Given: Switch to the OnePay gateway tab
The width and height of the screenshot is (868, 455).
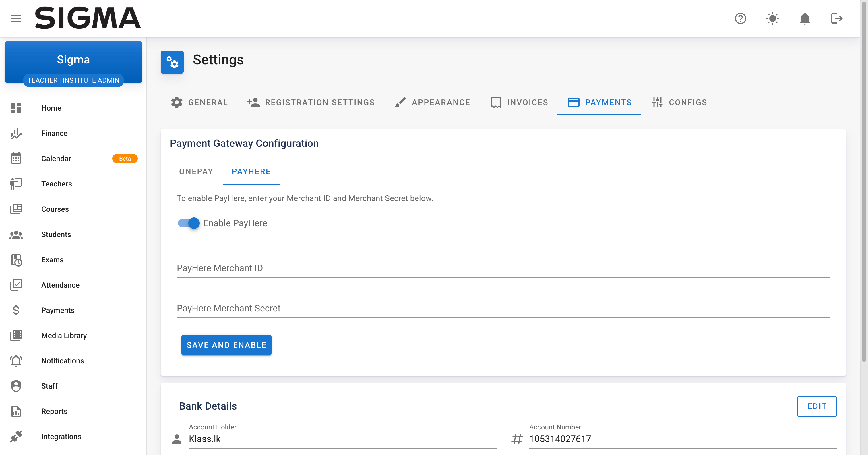Looking at the screenshot, I should click(x=196, y=172).
